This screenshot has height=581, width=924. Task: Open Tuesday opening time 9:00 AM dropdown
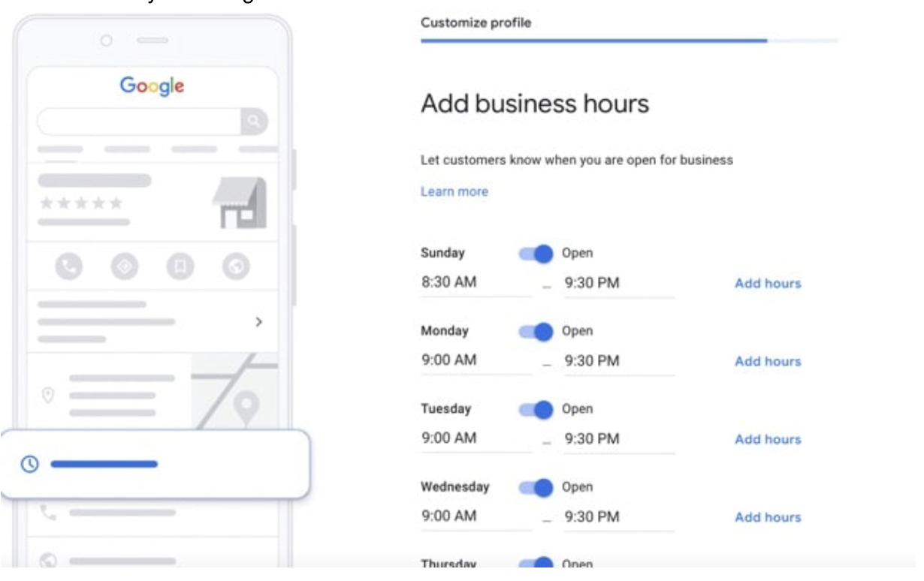[476, 439]
